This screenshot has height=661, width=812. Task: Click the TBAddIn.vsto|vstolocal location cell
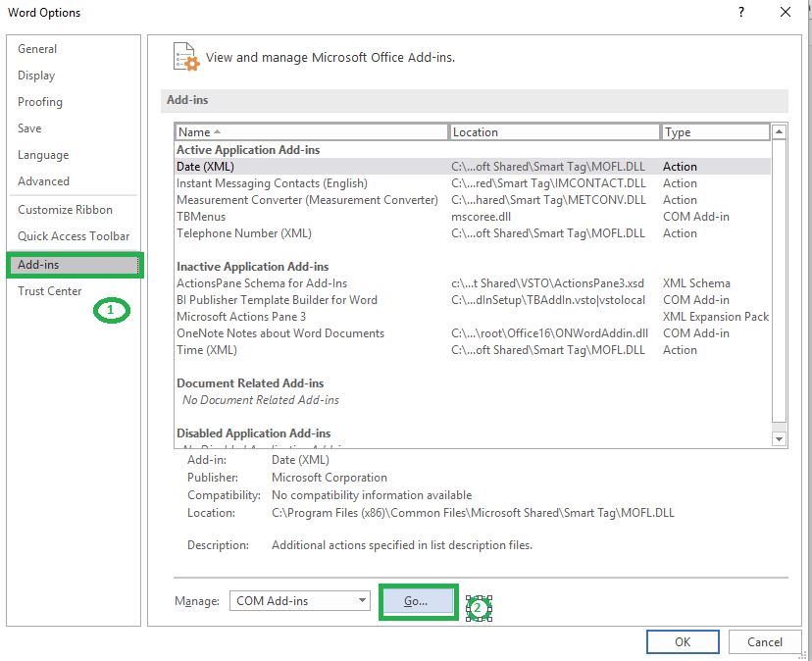click(x=548, y=300)
